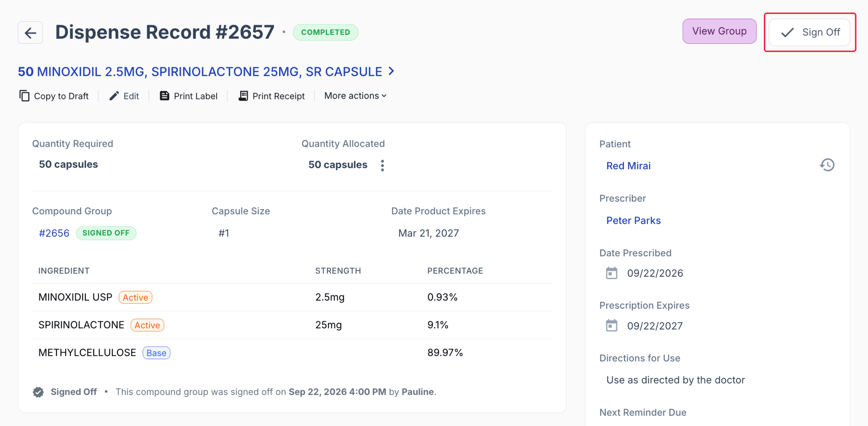The width and height of the screenshot is (868, 426).
Task: Click the Mar 21, 2027 expiry date
Action: click(x=428, y=233)
